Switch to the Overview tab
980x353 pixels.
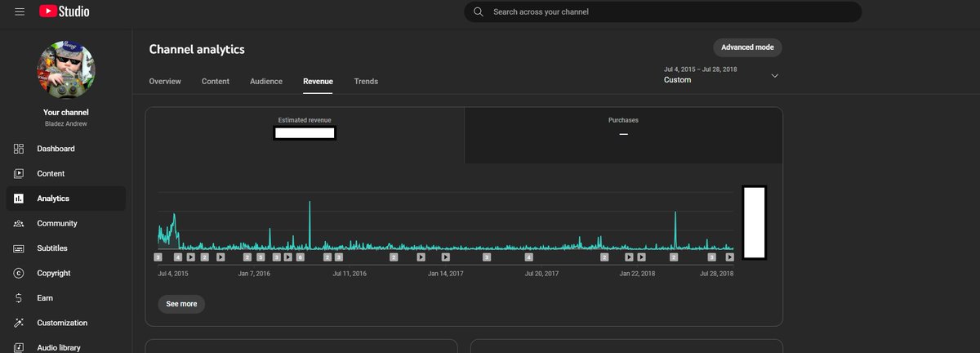[165, 82]
